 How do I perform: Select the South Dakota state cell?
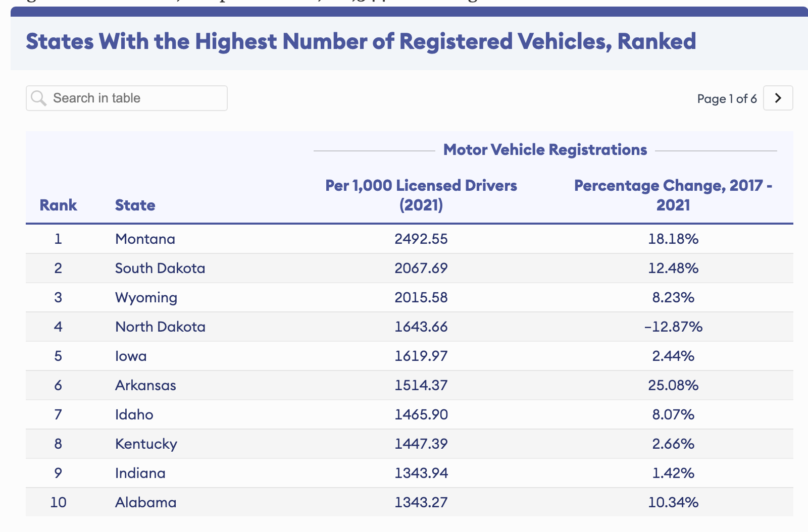click(x=160, y=268)
